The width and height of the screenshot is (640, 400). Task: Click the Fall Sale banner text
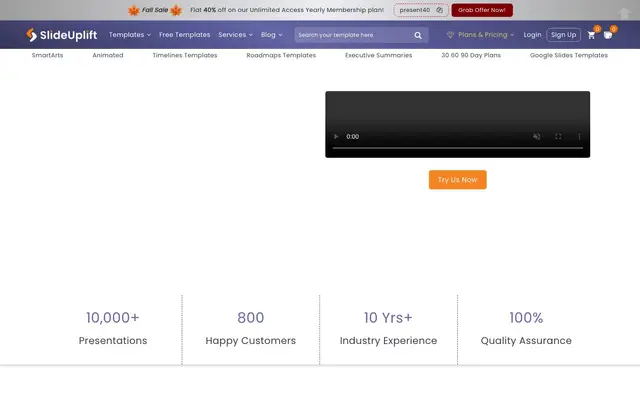pyautogui.click(x=155, y=10)
